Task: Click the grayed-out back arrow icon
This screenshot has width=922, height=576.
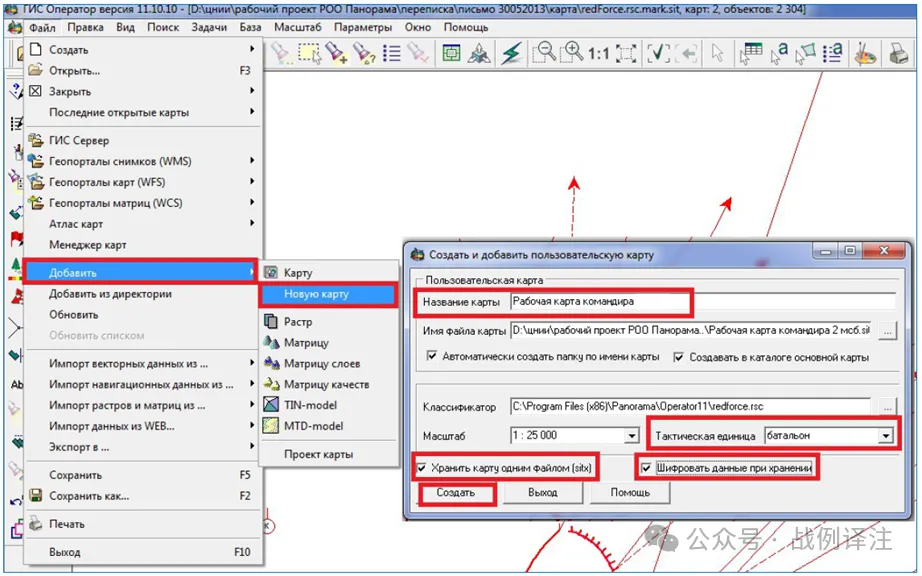Action: [686, 53]
